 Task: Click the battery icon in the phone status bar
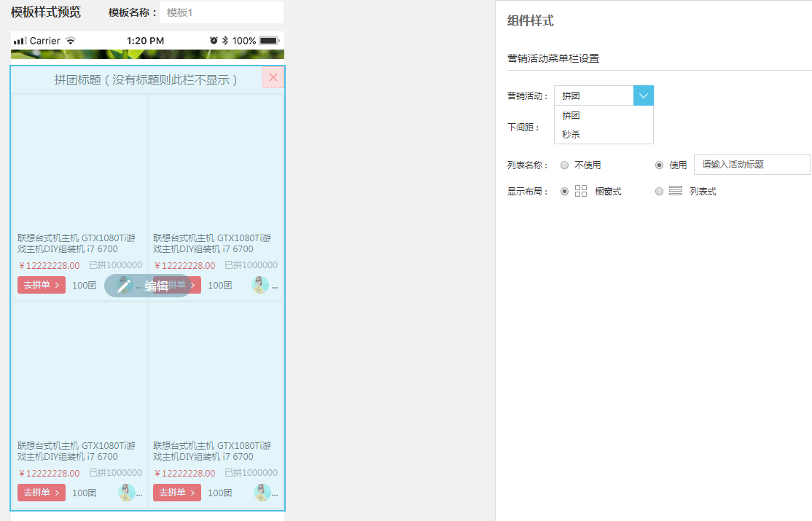tap(269, 41)
